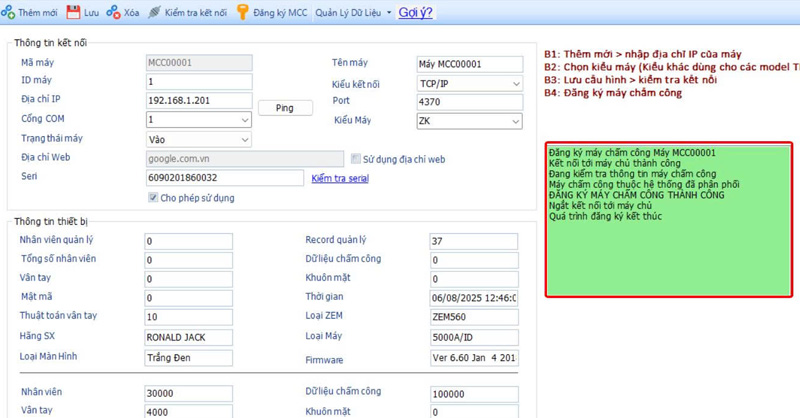Click the Tổng số nhân viên field

click(x=188, y=260)
